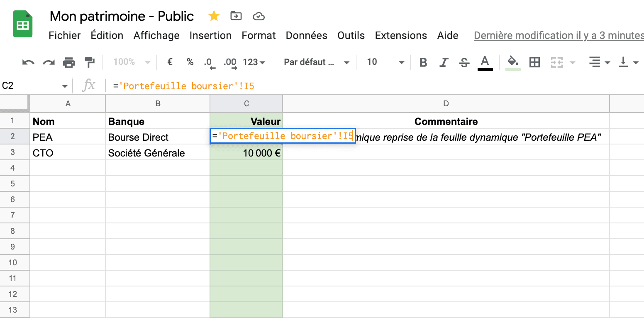The image size is (644, 318).
Task: Open the font 'Par défaut' dropdown
Action: [316, 62]
